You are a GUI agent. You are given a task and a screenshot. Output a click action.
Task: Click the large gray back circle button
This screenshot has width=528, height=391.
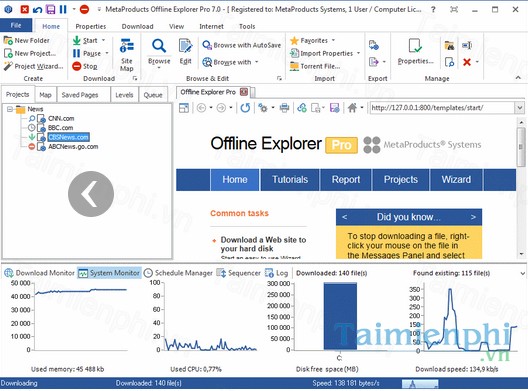pos(91,194)
